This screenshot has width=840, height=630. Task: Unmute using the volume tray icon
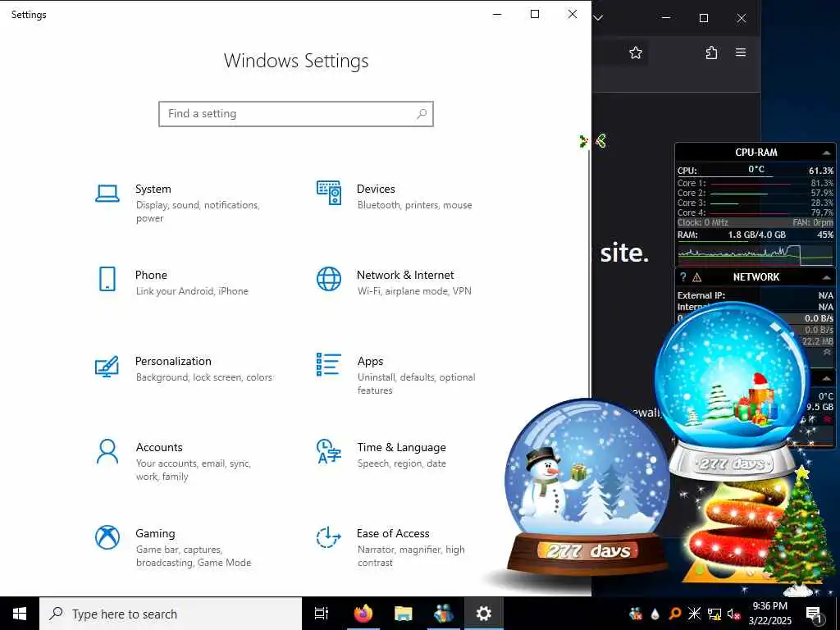733,614
